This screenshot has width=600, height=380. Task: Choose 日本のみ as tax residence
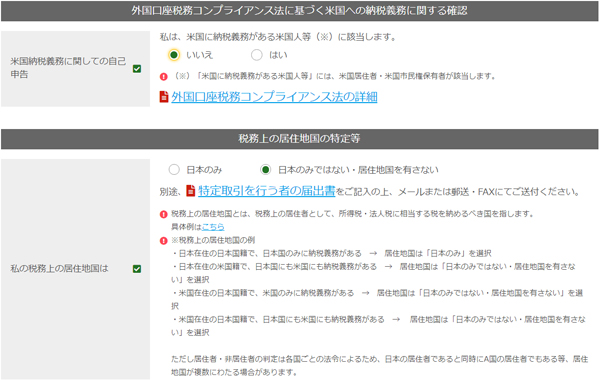[x=174, y=170]
